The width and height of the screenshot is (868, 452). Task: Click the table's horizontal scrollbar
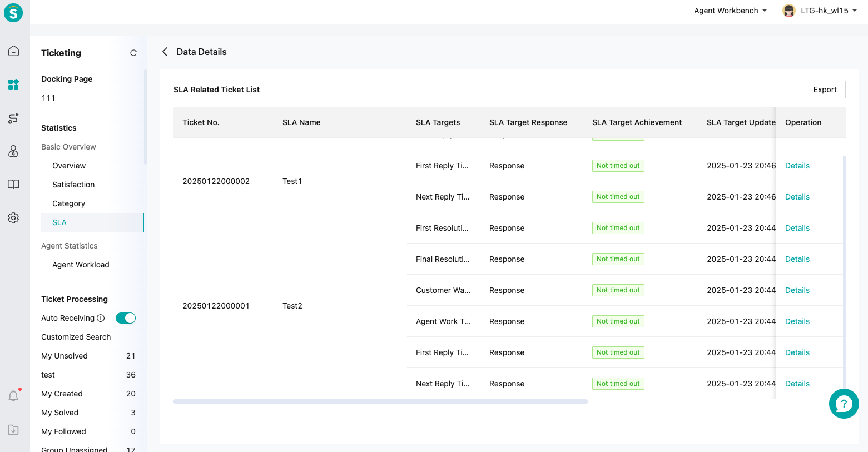click(380, 401)
